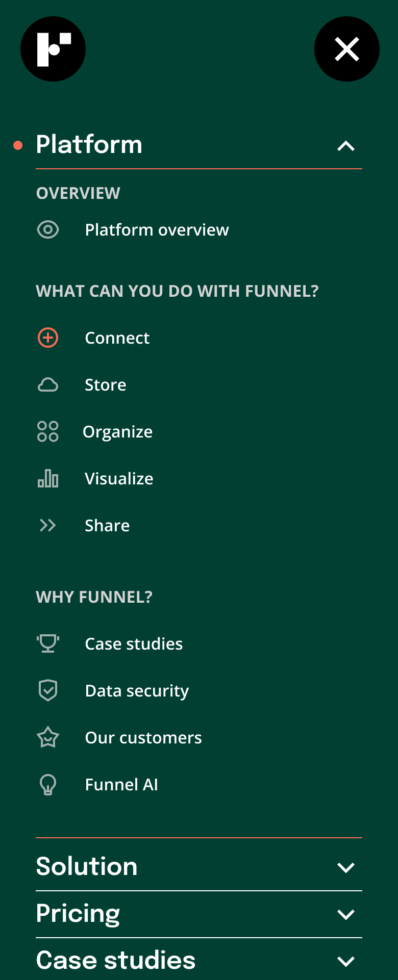Screen dimensions: 398x980
Task: Click the shield Data security icon
Action: tap(48, 690)
